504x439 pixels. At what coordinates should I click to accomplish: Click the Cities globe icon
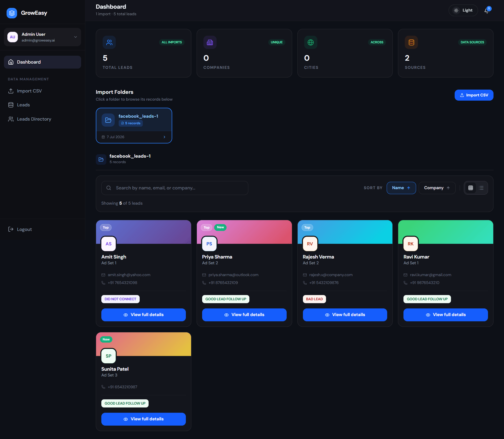pyautogui.click(x=311, y=42)
